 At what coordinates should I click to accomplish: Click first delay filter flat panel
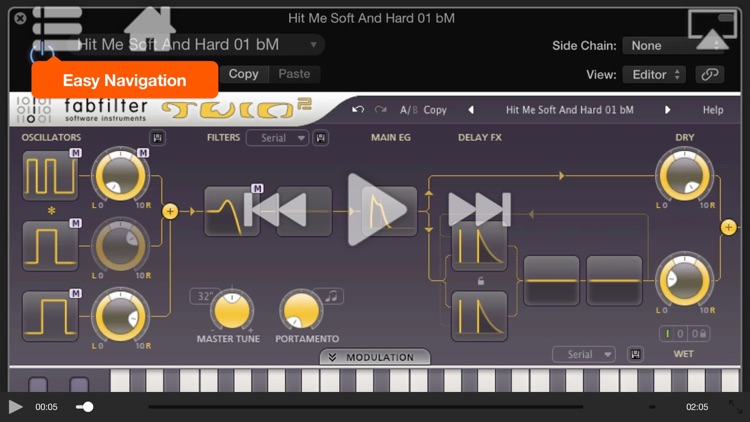tap(551, 281)
